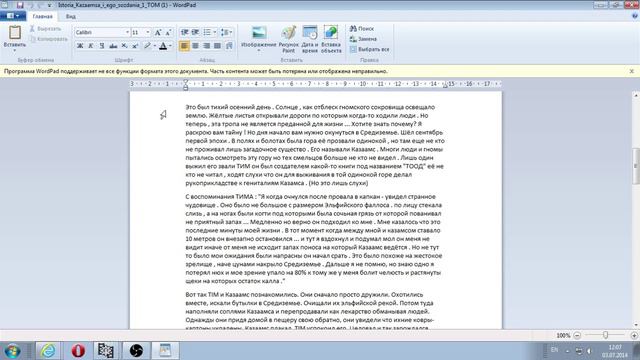Click the Paste (Вставить) clipboard icon

(x=15, y=33)
